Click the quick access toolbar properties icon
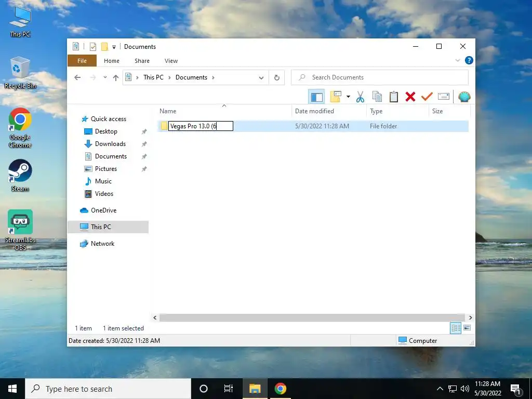 point(92,47)
